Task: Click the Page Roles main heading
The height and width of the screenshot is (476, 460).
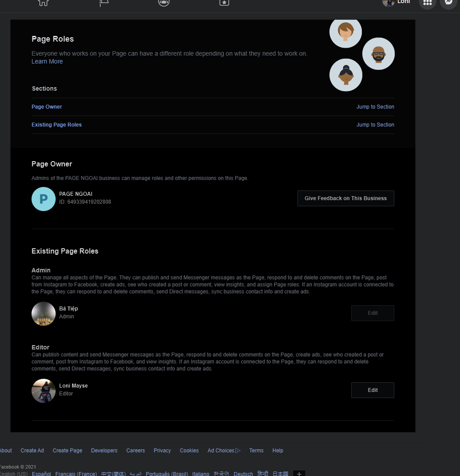Action: click(53, 39)
